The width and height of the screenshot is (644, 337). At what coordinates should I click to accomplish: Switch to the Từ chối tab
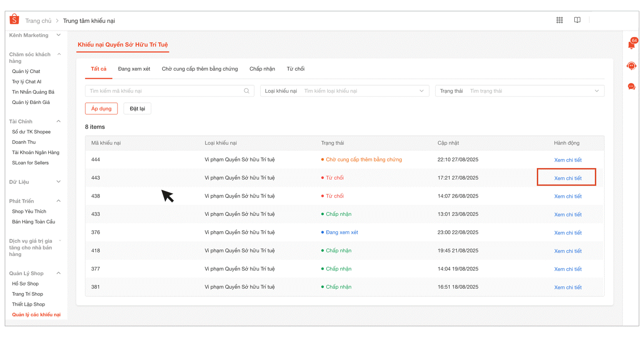click(295, 69)
